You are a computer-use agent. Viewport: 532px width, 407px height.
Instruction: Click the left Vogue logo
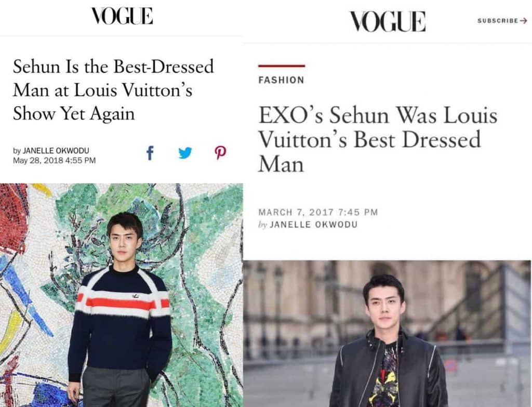click(122, 16)
